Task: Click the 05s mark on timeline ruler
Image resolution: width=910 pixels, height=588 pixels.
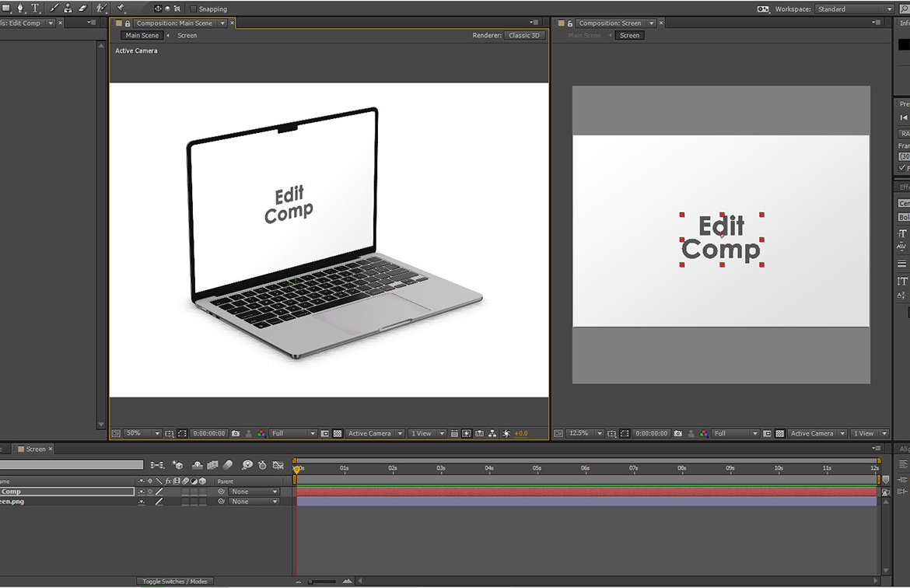Action: 537,468
